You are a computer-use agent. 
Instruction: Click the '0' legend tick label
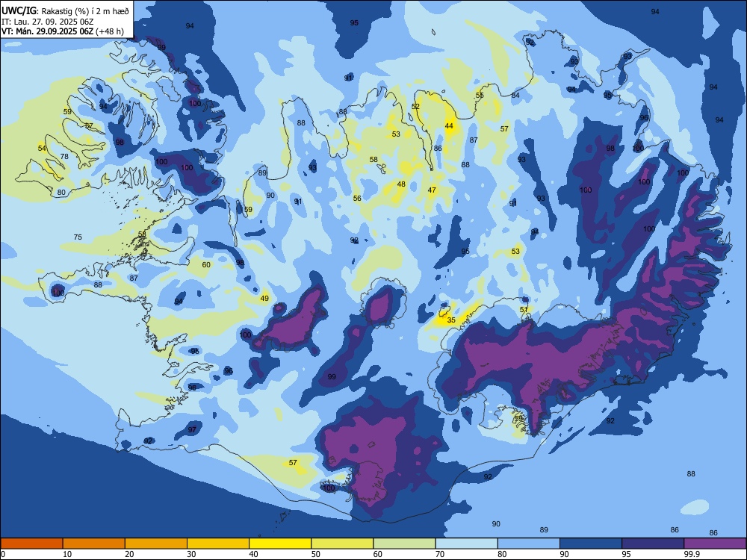3,554
